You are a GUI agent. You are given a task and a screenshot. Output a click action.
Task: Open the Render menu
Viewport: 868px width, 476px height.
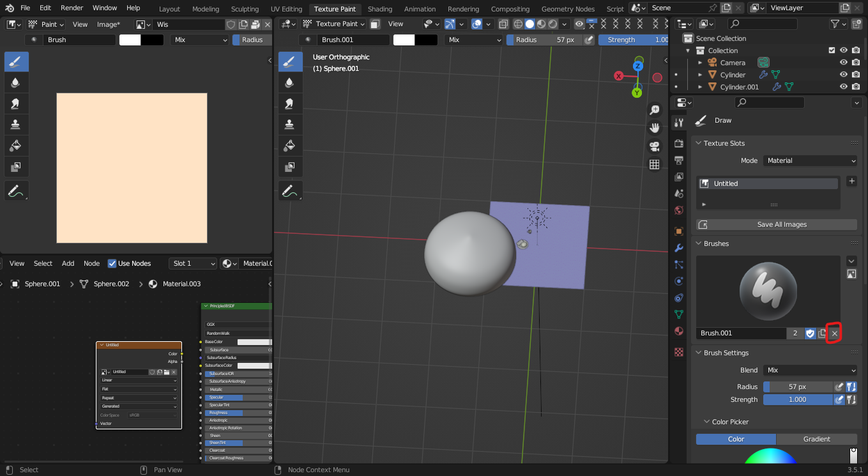(72, 8)
